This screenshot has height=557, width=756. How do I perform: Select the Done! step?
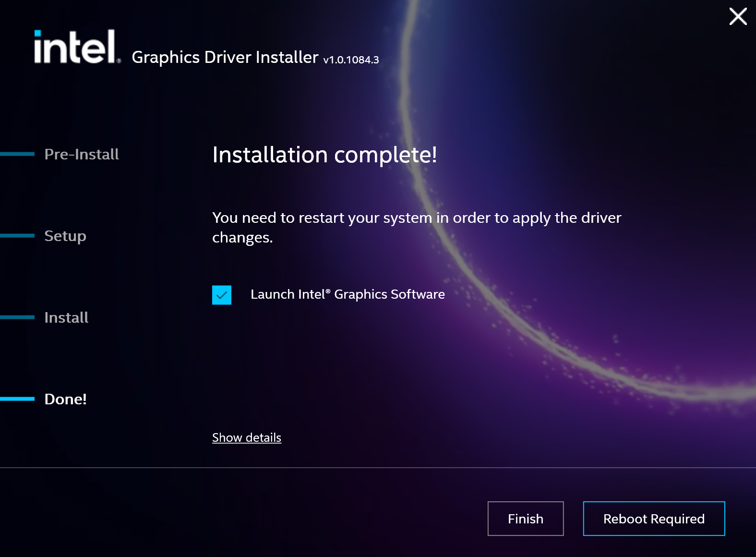pos(65,399)
